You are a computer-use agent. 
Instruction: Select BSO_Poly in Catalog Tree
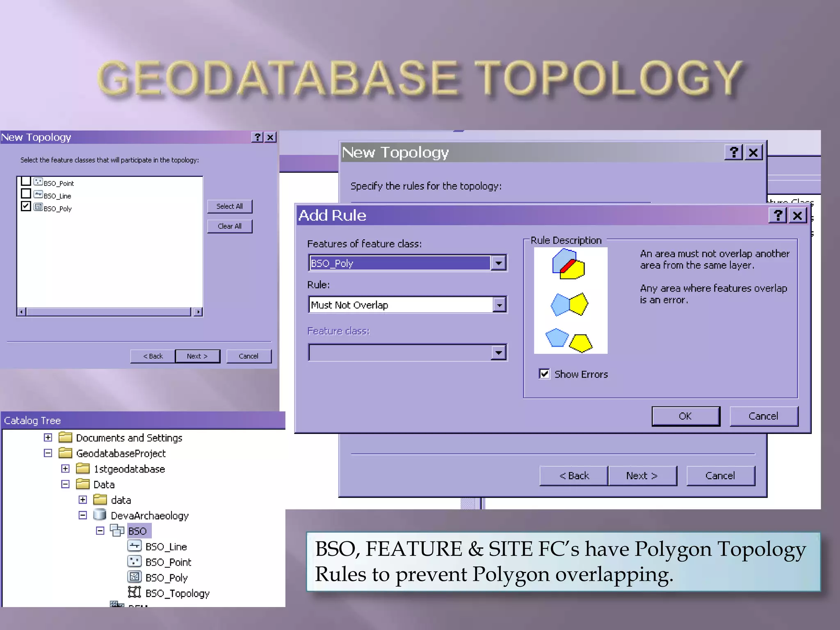click(167, 578)
